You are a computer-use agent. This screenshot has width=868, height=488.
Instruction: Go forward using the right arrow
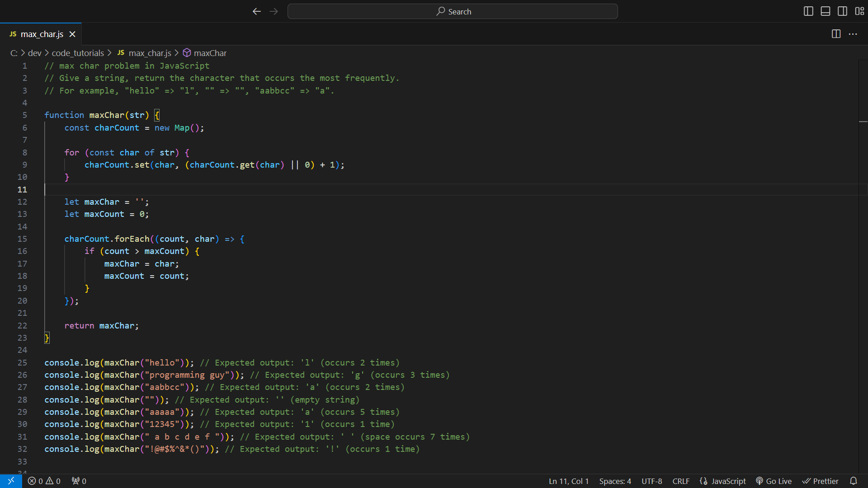274,11
